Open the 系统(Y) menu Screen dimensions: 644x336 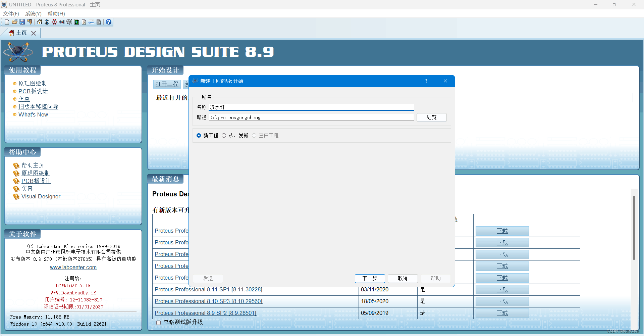(x=33, y=14)
